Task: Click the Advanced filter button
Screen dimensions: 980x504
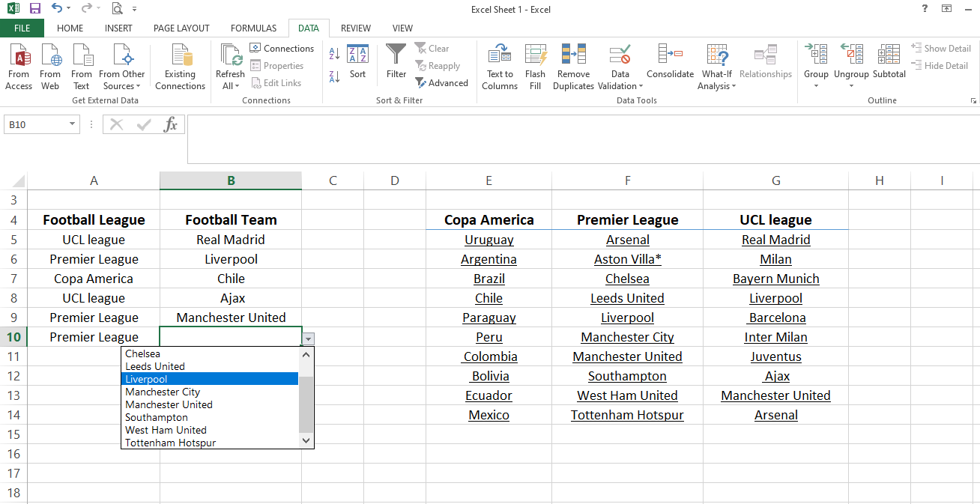Action: 442,83
